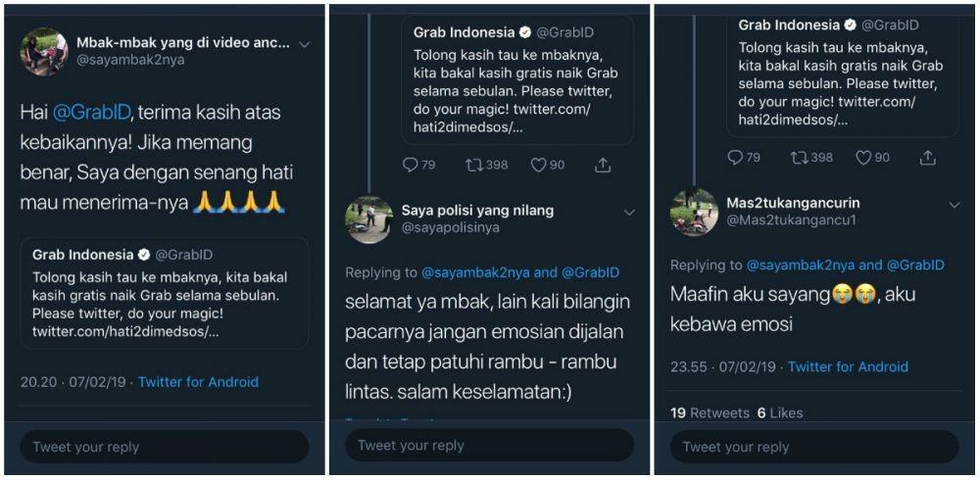Expand options chevron for Mas2tukangancurin tweet
This screenshot has height=480, width=980.
point(955,205)
